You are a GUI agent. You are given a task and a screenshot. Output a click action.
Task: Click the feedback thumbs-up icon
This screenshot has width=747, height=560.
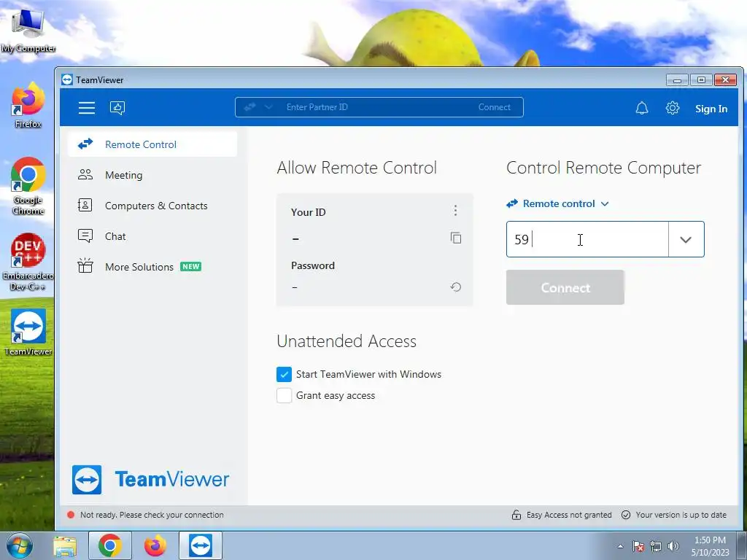[x=117, y=108]
